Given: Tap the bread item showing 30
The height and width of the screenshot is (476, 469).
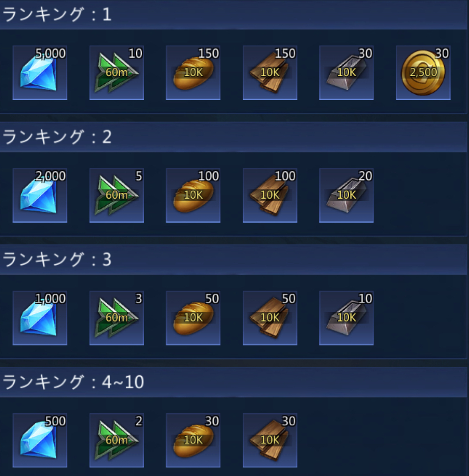Looking at the screenshot, I should (x=193, y=440).
